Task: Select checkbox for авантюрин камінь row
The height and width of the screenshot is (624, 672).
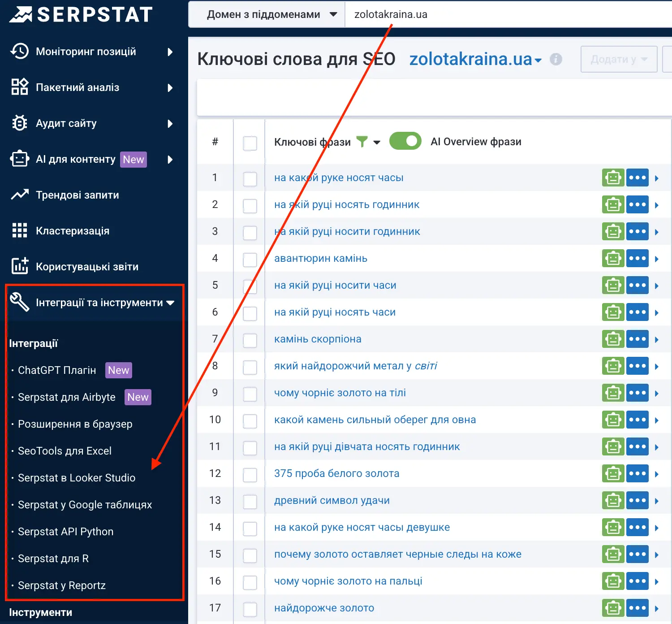Action: pos(250,260)
